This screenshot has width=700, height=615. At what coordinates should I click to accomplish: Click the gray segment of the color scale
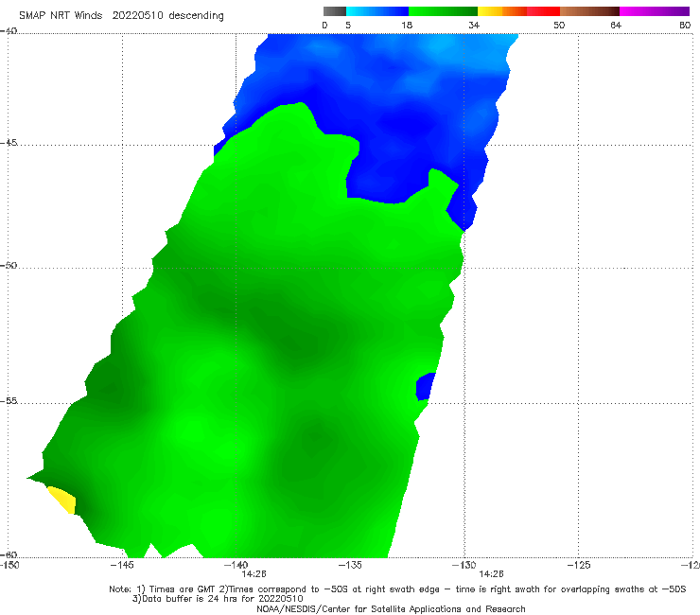[x=335, y=11]
